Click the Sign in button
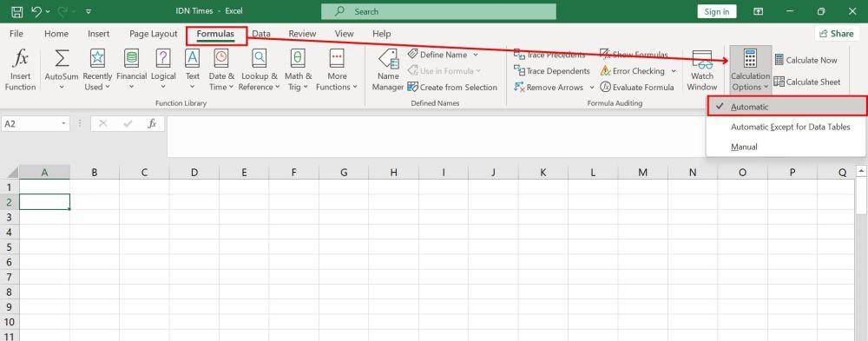Viewport: 868px width, 341px height. pyautogui.click(x=717, y=11)
